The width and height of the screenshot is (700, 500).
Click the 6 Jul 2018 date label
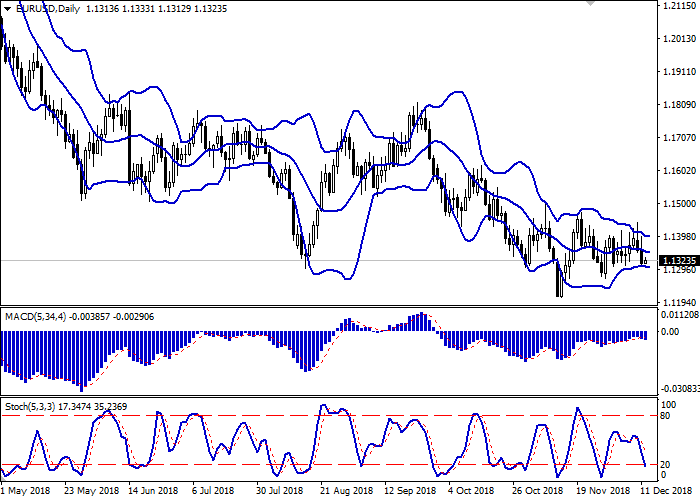[213, 491]
